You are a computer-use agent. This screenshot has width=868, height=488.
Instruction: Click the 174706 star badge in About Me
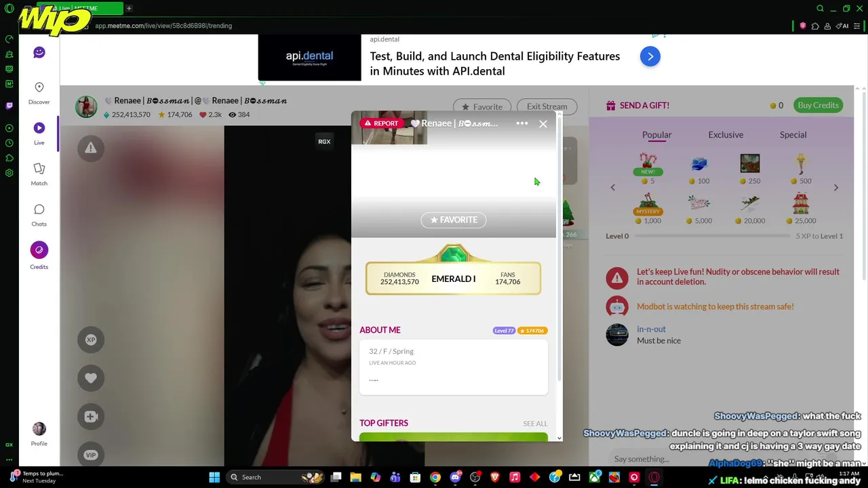(532, 330)
